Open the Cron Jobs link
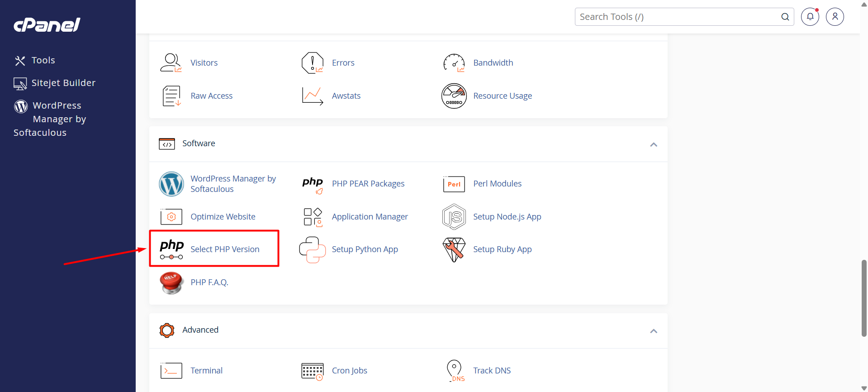 (x=350, y=371)
